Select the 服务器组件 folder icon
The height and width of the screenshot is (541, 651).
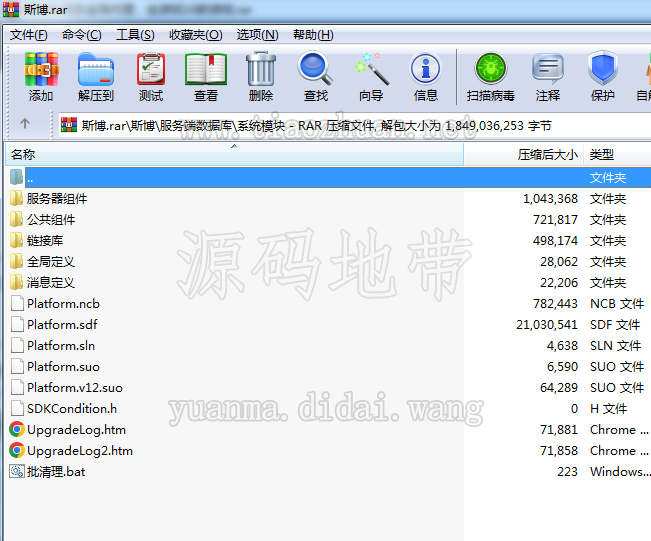click(16, 198)
